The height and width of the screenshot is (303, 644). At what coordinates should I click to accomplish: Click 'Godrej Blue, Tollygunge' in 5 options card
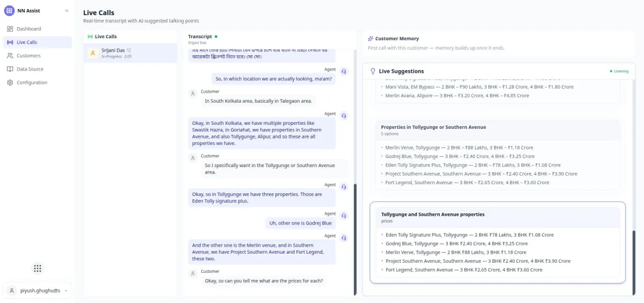coord(460,157)
